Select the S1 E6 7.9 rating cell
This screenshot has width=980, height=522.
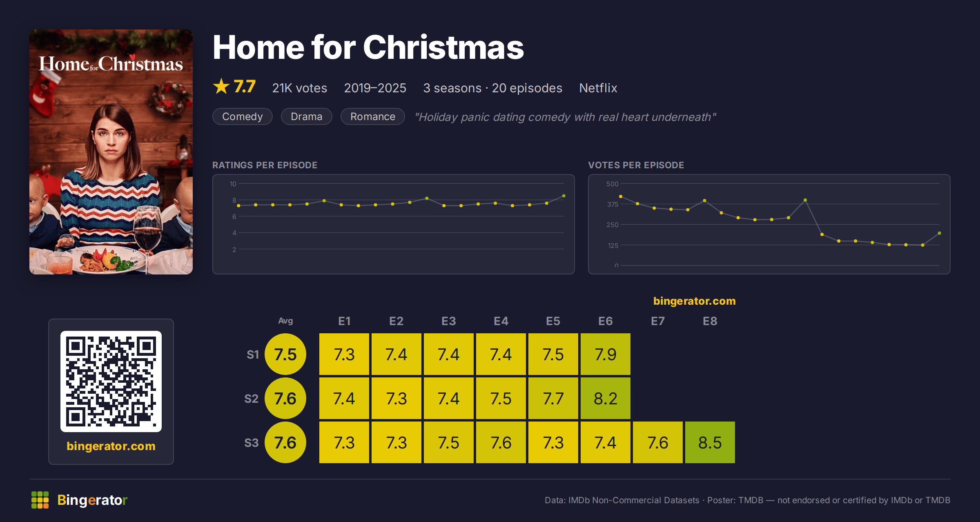(606, 354)
